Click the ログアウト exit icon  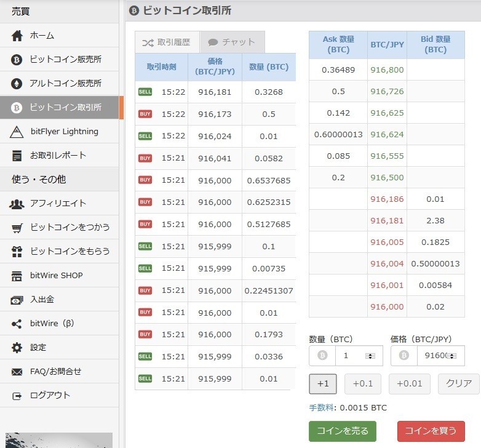tap(17, 396)
